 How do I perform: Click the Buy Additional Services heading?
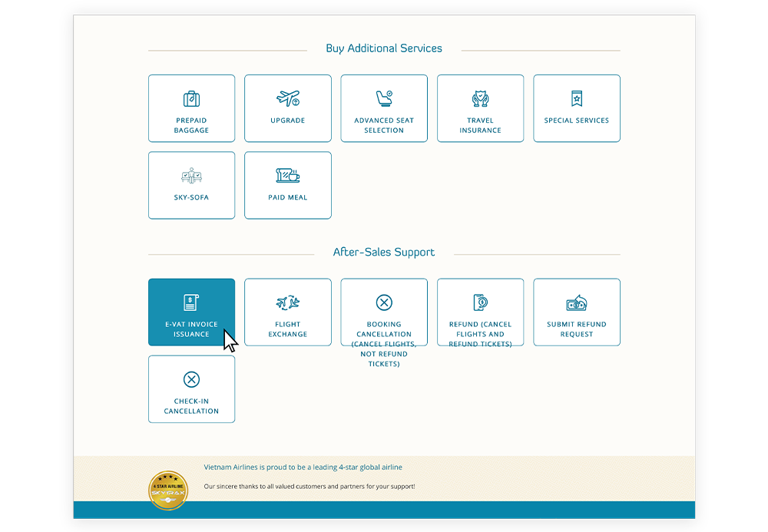point(384,48)
